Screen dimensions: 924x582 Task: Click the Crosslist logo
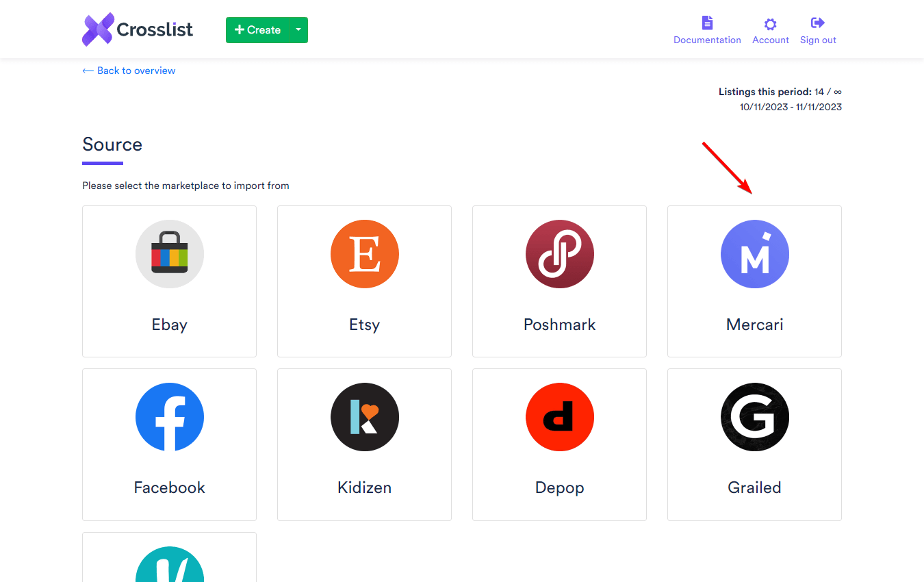tap(138, 29)
